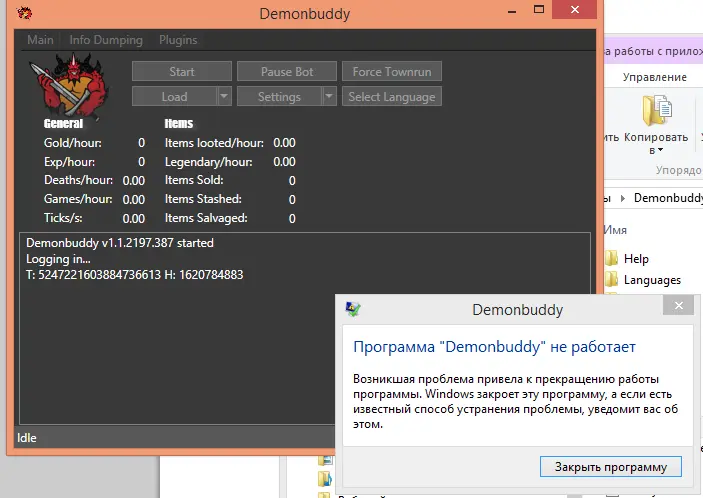Click the Legendary/hour label
Image resolution: width=703 pixels, height=498 pixels.
point(208,162)
